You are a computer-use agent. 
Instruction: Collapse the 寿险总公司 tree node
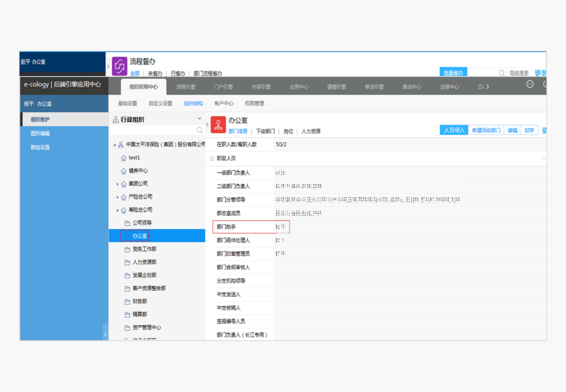point(117,210)
